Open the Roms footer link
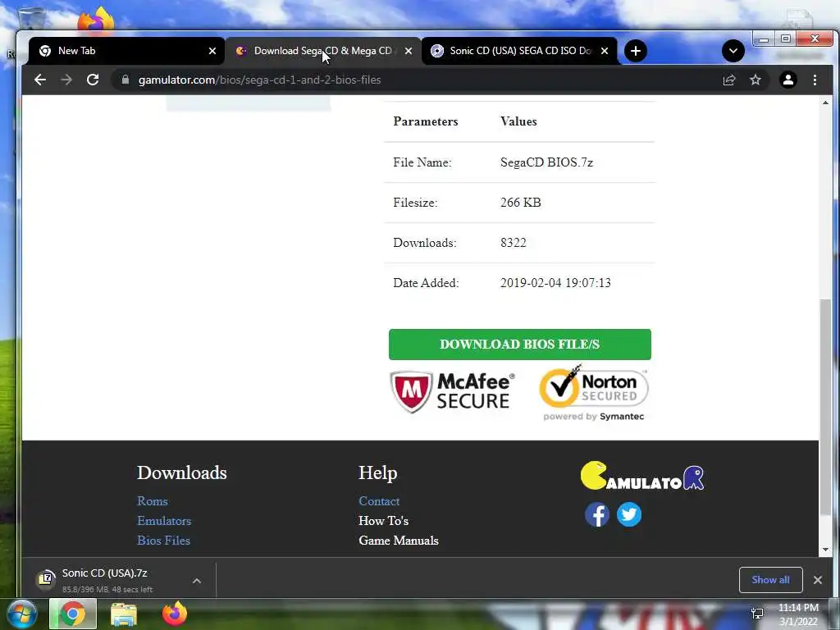 click(x=153, y=501)
